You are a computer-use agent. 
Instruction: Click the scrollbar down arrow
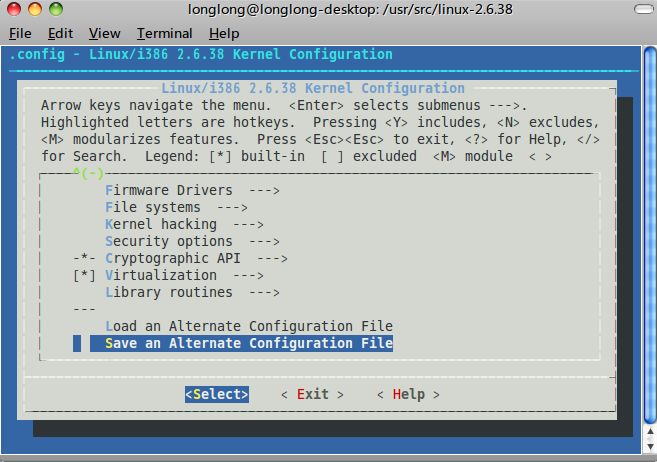pyautogui.click(x=650, y=447)
